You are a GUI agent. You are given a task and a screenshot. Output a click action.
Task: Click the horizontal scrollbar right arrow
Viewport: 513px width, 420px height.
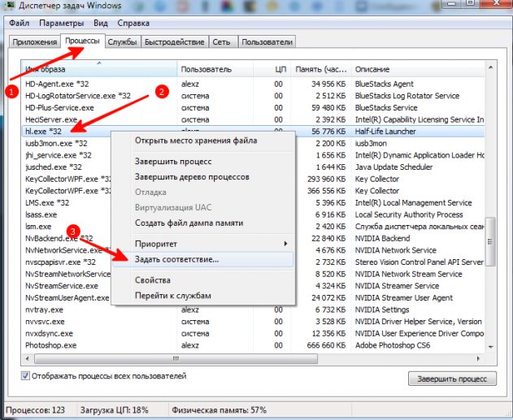point(478,358)
